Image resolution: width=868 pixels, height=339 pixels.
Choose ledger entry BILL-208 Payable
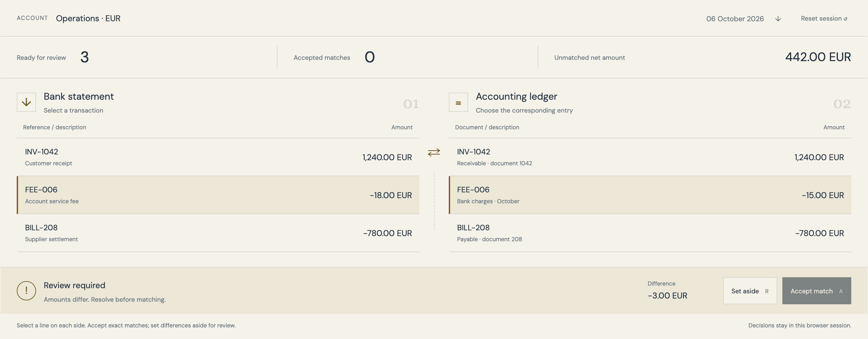click(x=650, y=233)
